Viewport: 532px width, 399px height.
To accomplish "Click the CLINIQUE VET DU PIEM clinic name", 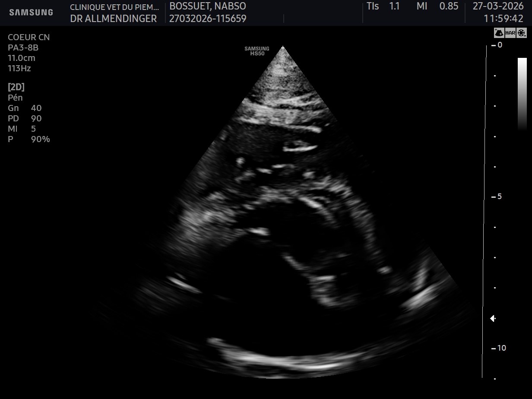I will pos(114,7).
